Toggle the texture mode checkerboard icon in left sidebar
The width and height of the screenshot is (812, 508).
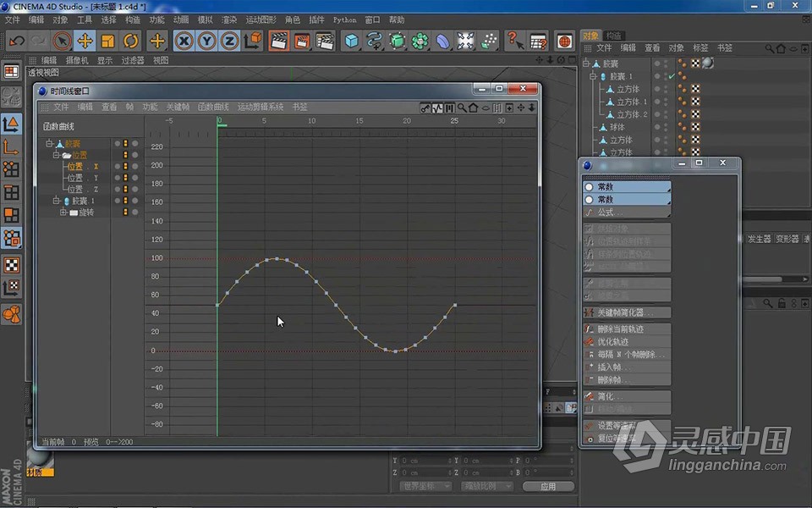[11, 265]
